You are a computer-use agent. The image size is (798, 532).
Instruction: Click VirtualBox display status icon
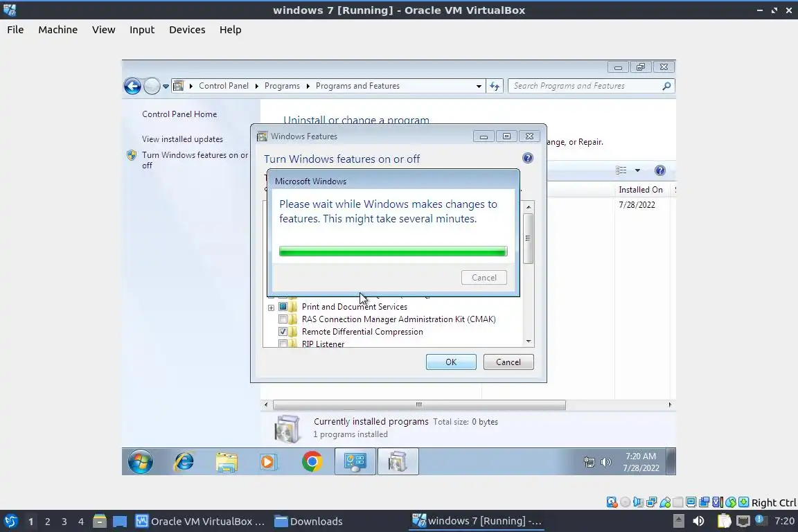(691, 502)
